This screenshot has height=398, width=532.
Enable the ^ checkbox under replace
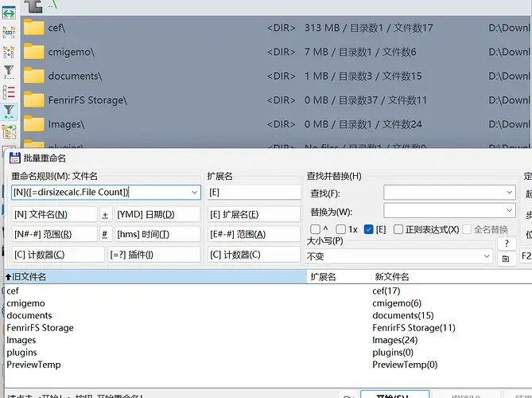click(x=315, y=229)
